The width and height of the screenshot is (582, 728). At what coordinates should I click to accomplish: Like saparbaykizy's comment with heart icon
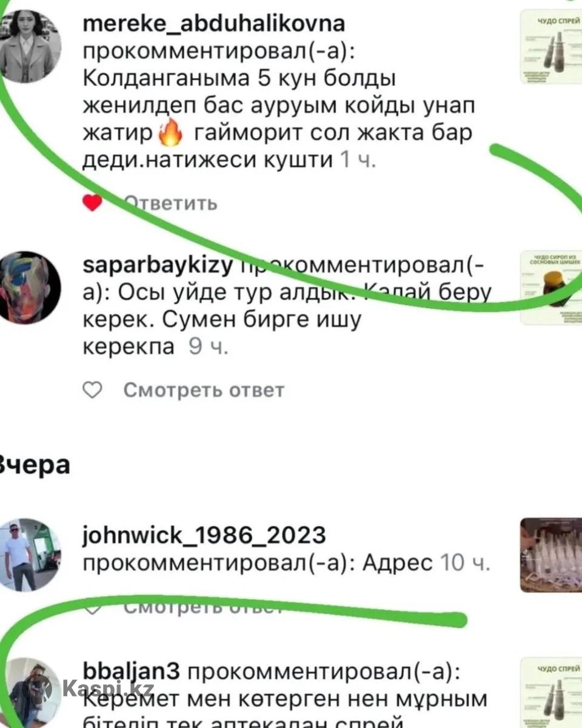pos(92,391)
